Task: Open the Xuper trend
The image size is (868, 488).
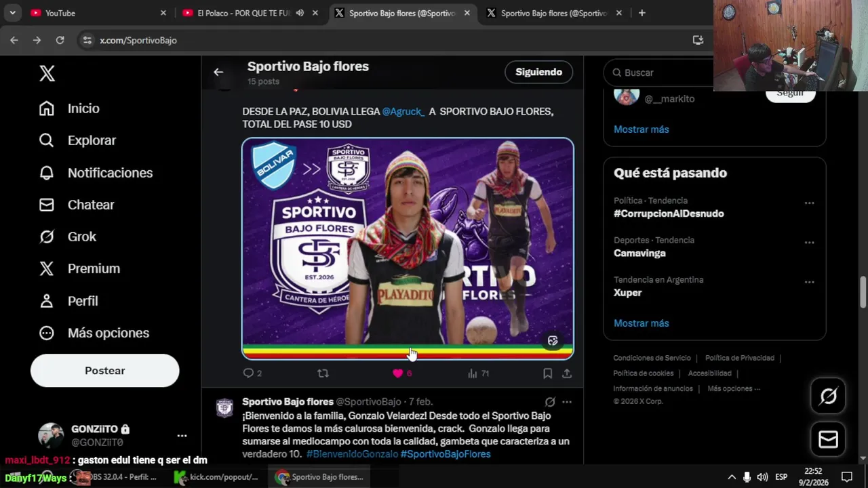Action: point(627,293)
